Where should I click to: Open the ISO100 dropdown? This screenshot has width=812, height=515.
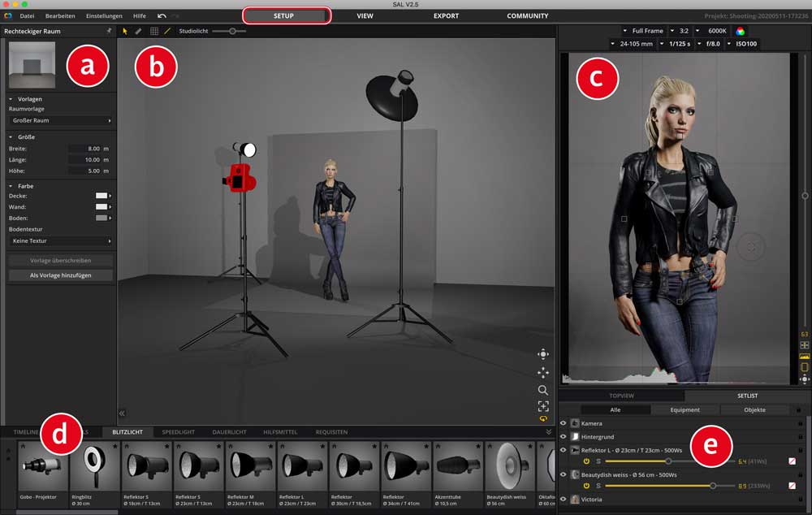(x=742, y=44)
